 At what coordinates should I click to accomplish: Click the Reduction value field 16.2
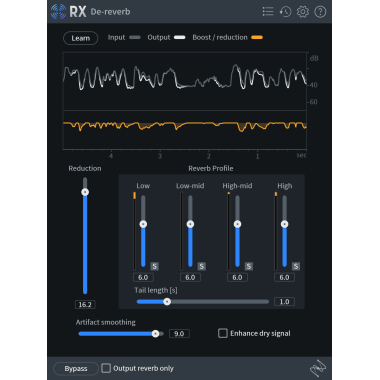85,304
